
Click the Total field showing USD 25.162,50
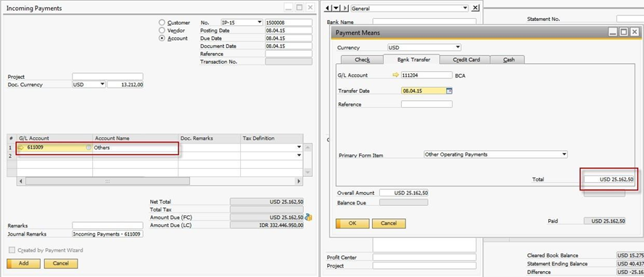(x=609, y=179)
